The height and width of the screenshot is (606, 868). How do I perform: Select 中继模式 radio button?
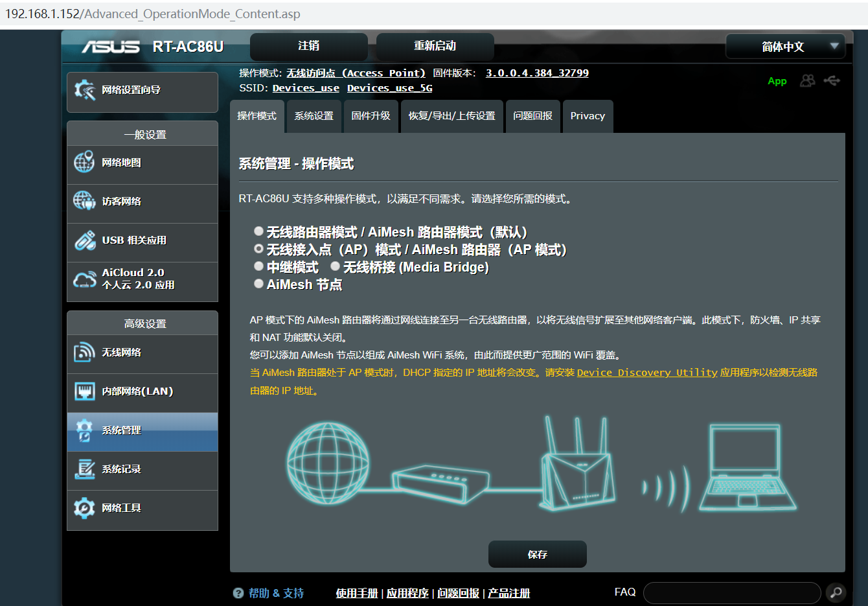258,266
